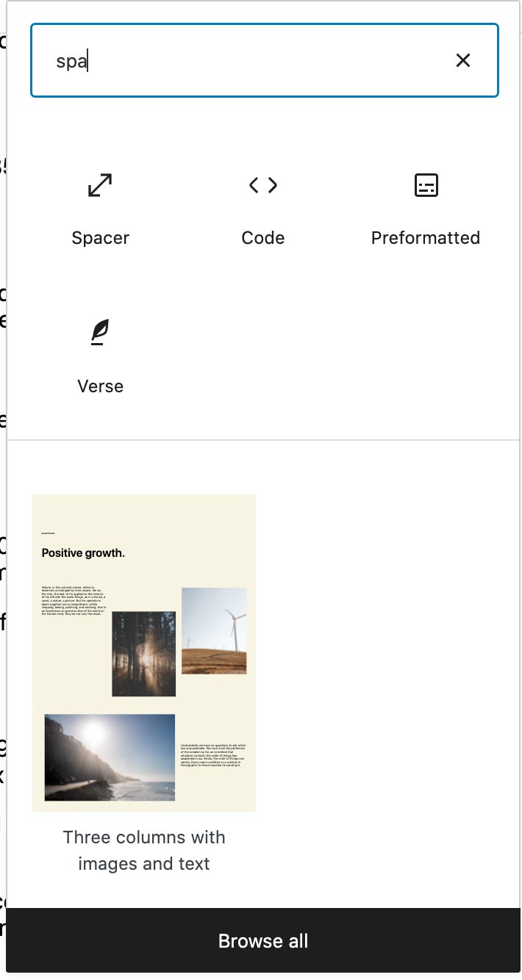
Task: Insert the Three columns with images and text pattern
Action: point(143,652)
